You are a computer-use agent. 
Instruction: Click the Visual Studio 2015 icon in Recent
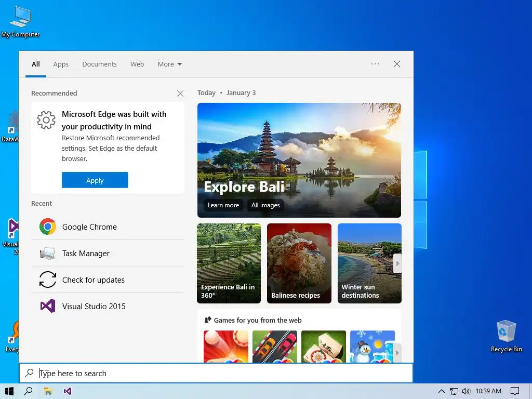tap(47, 306)
